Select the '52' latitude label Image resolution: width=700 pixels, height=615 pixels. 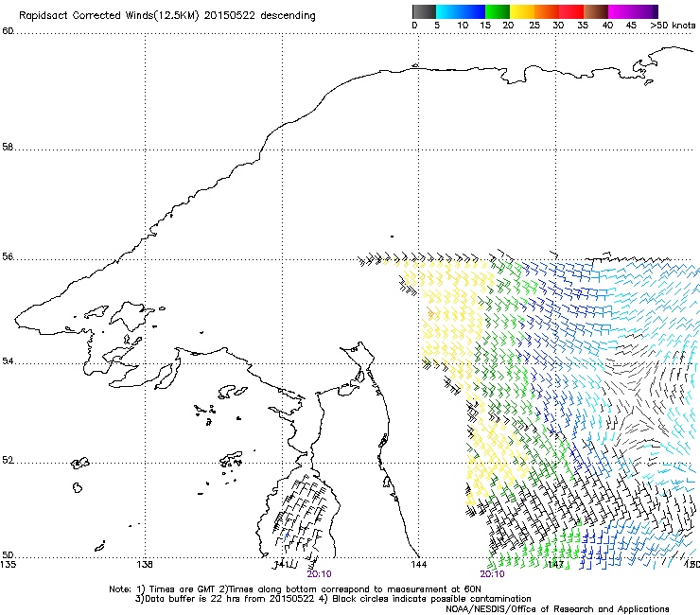[8, 460]
